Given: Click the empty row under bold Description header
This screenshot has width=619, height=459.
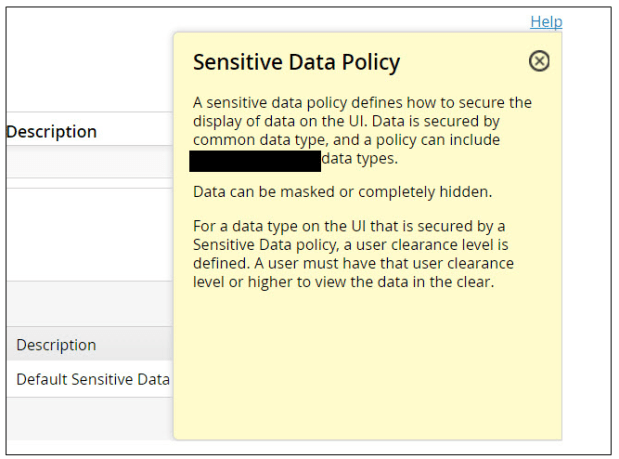Looking at the screenshot, I should (90, 162).
